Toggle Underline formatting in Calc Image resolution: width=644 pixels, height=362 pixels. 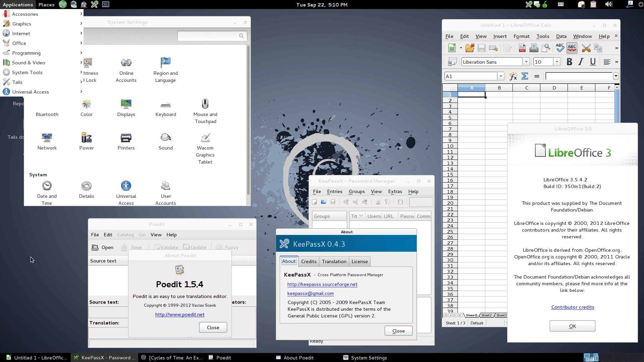[x=593, y=62]
